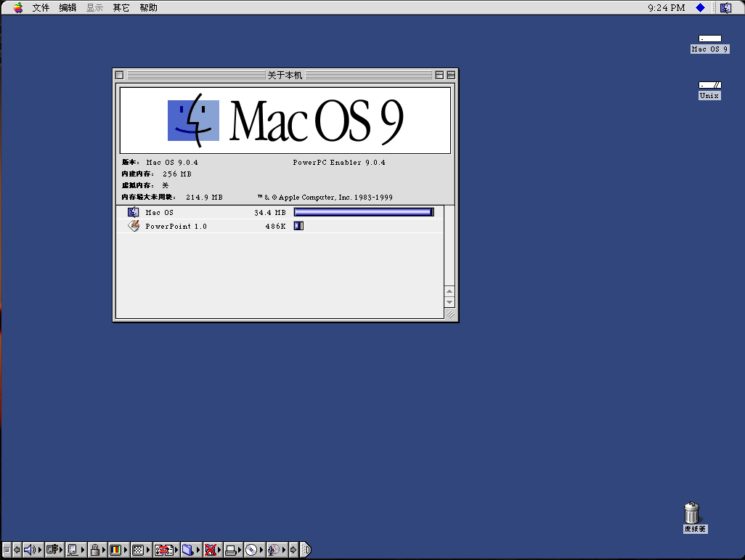Collapse the 关于本机 window with windowshade box
745x560 pixels.
[x=451, y=75]
